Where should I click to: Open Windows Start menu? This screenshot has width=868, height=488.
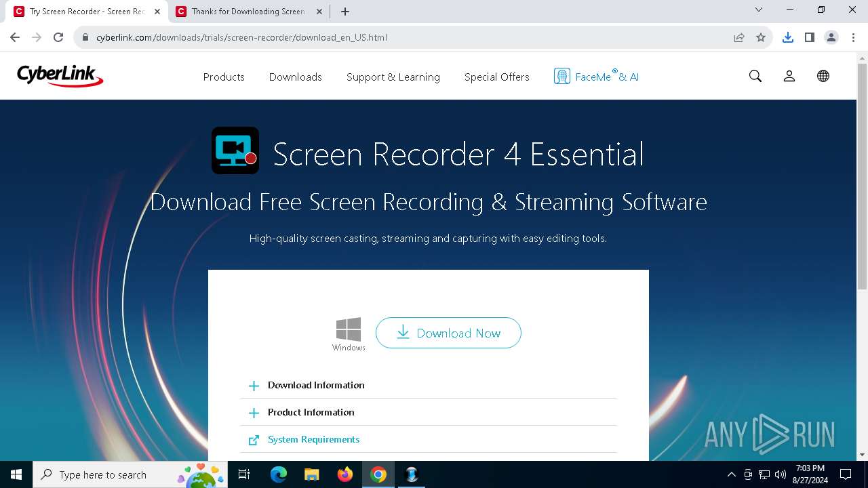pyautogui.click(x=16, y=474)
